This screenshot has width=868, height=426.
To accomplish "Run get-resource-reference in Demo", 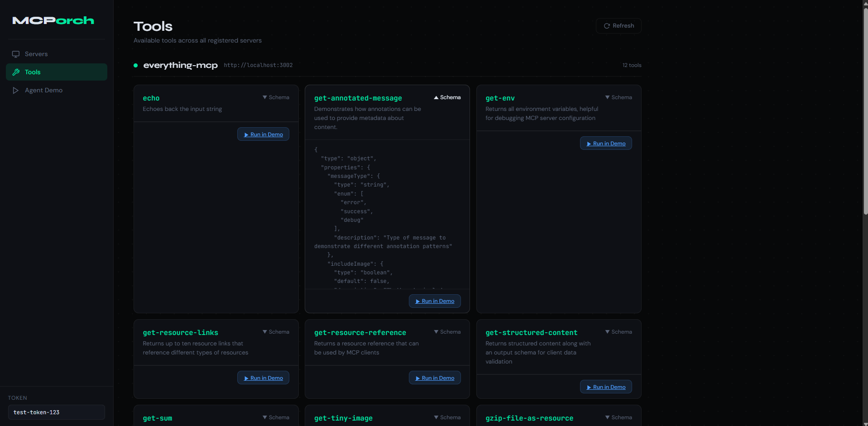I will 435,378.
